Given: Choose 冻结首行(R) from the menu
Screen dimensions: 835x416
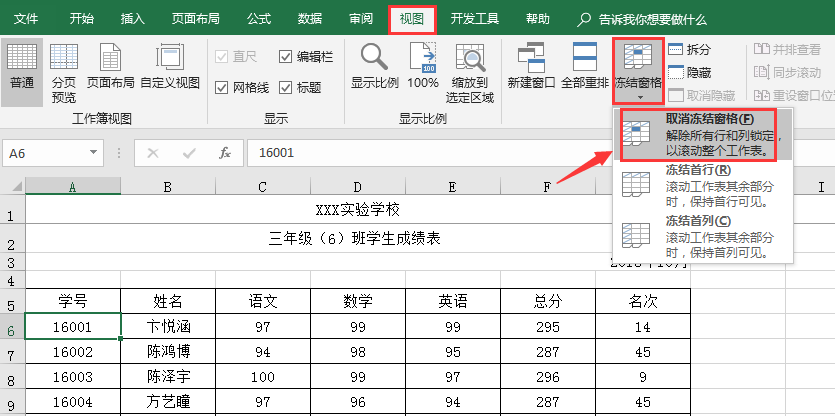Looking at the screenshot, I should pos(703,186).
